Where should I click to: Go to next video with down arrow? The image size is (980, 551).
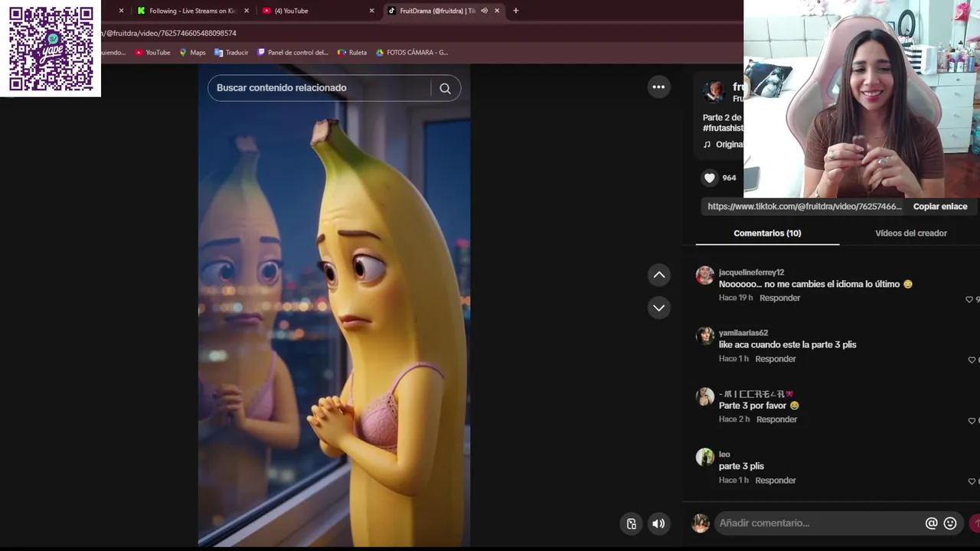(x=659, y=308)
